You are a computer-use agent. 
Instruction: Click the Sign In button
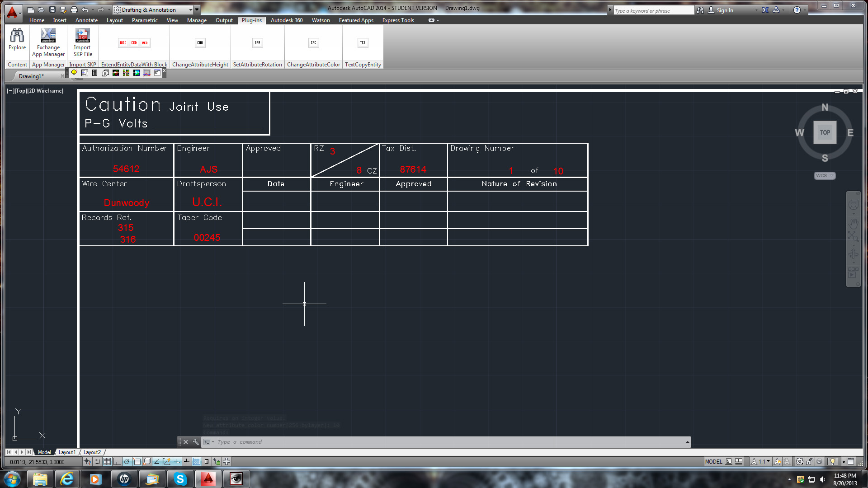[724, 10]
